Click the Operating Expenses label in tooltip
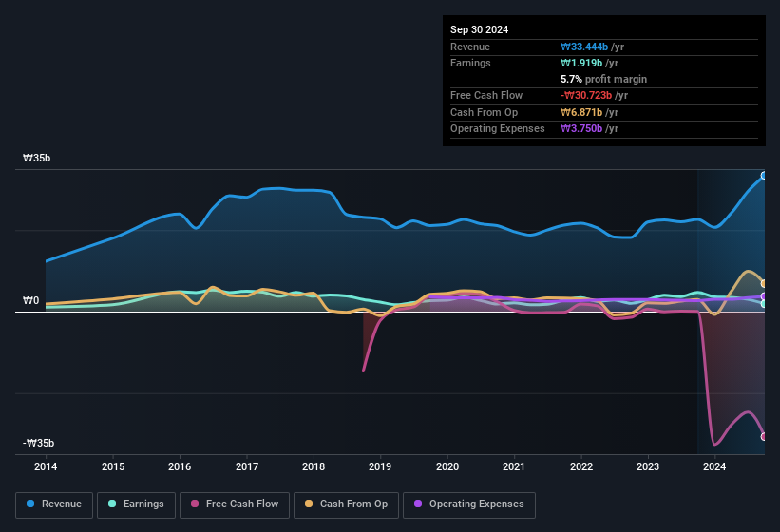Viewport: 780px width, 532px height. tap(498, 129)
